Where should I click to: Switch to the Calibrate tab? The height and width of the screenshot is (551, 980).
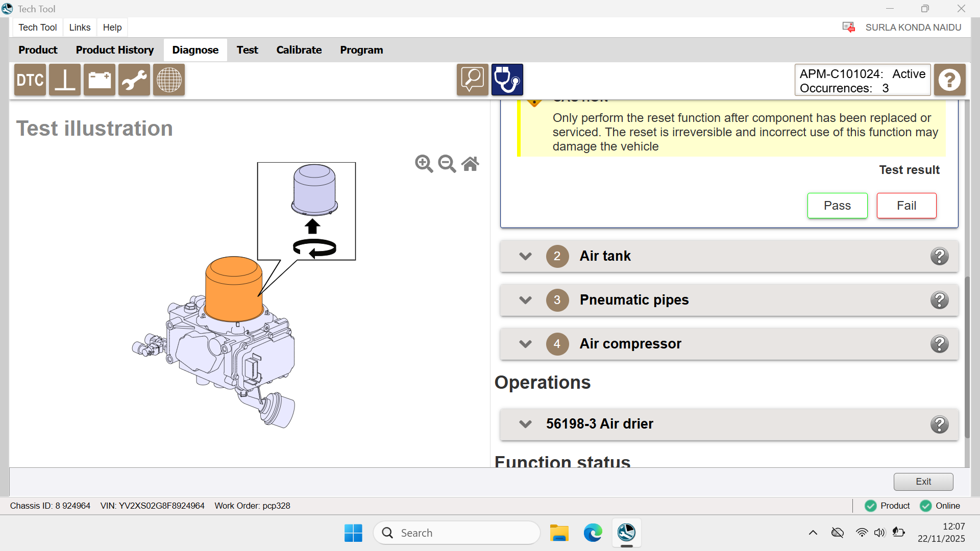(x=299, y=50)
